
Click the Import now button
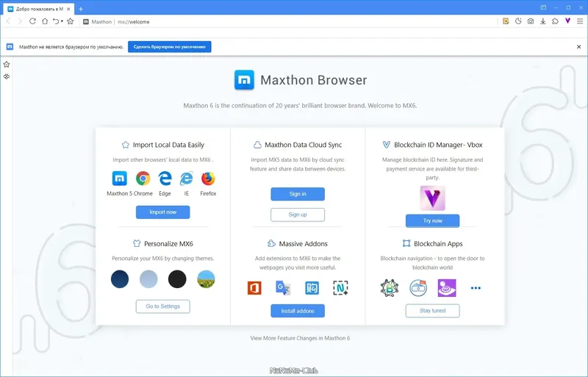pyautogui.click(x=162, y=212)
